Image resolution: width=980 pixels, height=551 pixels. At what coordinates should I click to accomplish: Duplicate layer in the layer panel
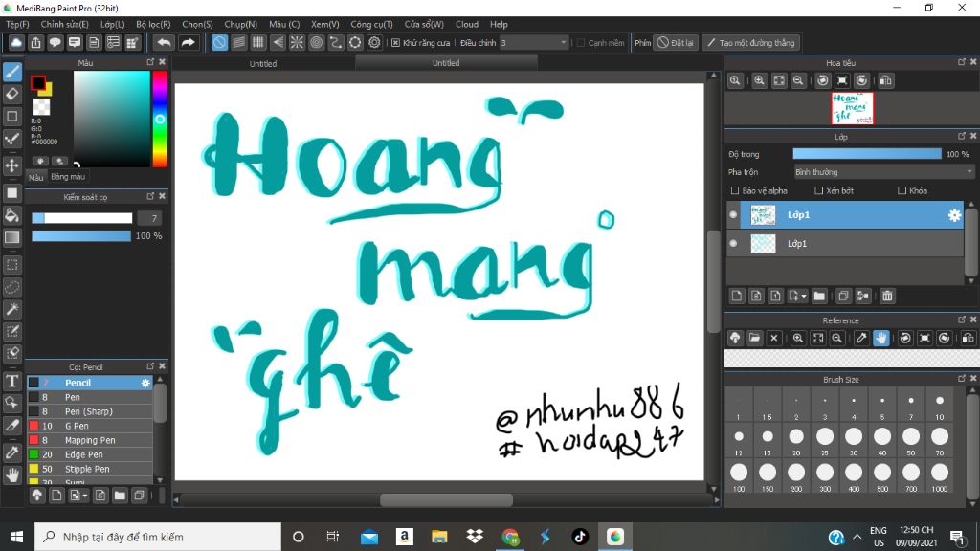tap(843, 297)
